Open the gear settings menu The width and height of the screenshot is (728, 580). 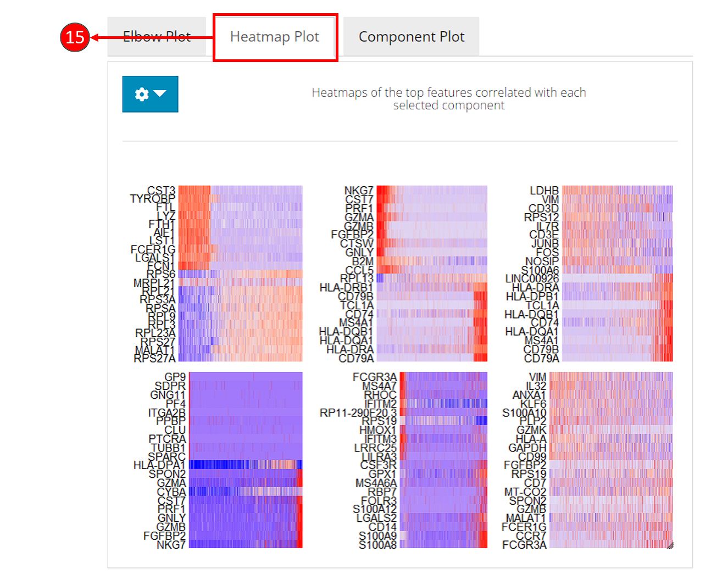click(x=142, y=94)
